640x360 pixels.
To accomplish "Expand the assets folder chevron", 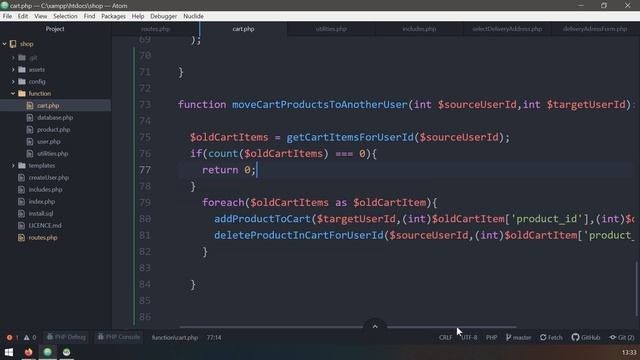I will click(x=13, y=69).
